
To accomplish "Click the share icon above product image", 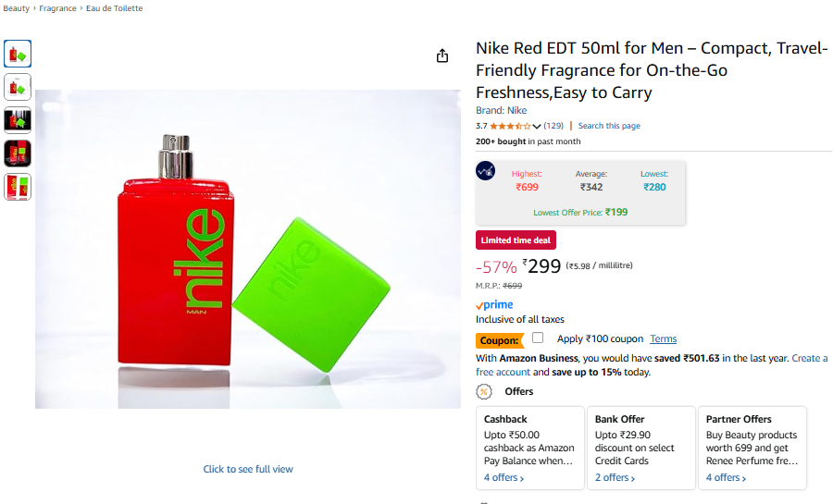I will pyautogui.click(x=442, y=55).
